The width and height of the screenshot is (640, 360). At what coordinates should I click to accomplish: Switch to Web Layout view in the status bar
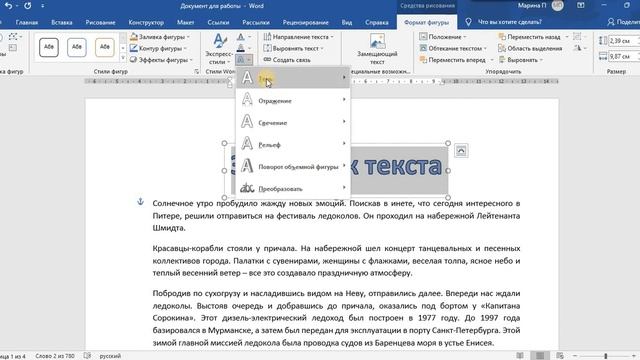click(x=560, y=356)
